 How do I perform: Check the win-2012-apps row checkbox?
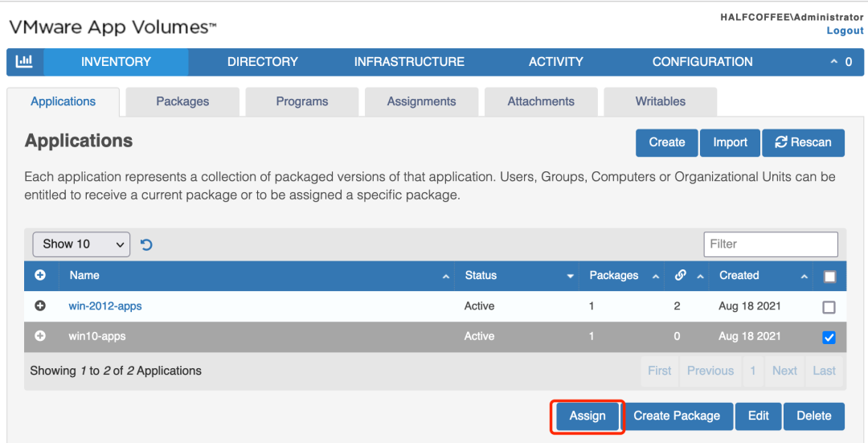pyautogui.click(x=829, y=307)
